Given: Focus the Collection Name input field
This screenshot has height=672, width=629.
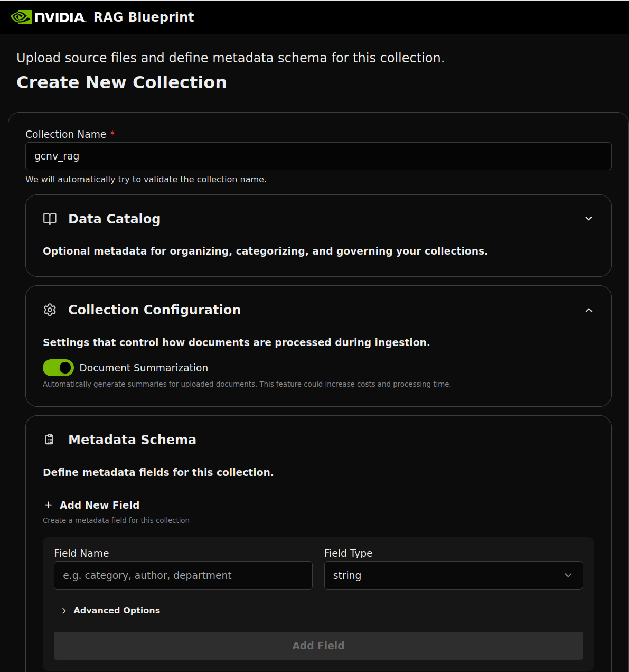Looking at the screenshot, I should 318,156.
